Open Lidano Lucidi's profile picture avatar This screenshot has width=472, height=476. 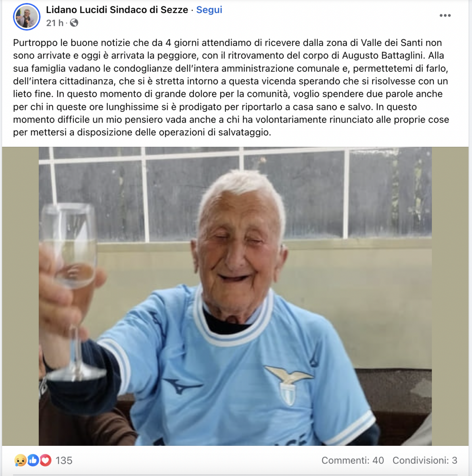click(27, 17)
